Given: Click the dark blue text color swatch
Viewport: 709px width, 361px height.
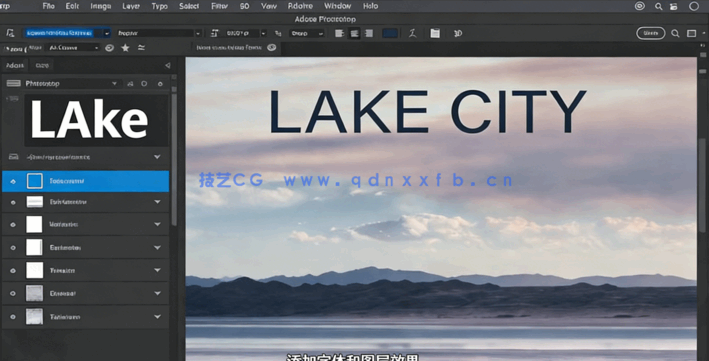Looking at the screenshot, I should (x=390, y=33).
